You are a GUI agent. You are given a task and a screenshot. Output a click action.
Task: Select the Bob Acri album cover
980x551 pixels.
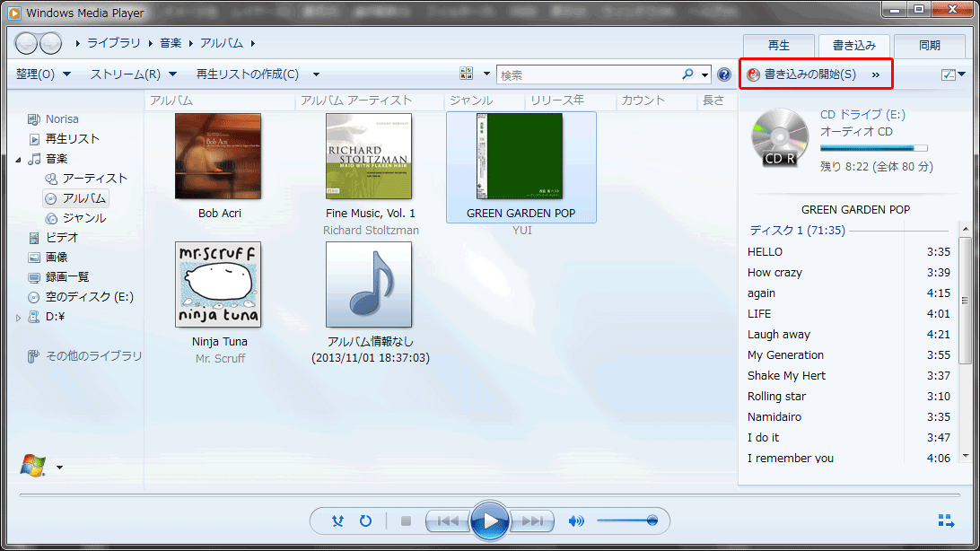click(218, 156)
